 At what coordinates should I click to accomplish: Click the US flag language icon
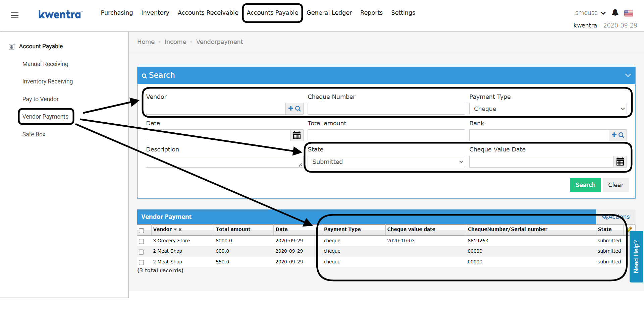click(x=629, y=13)
